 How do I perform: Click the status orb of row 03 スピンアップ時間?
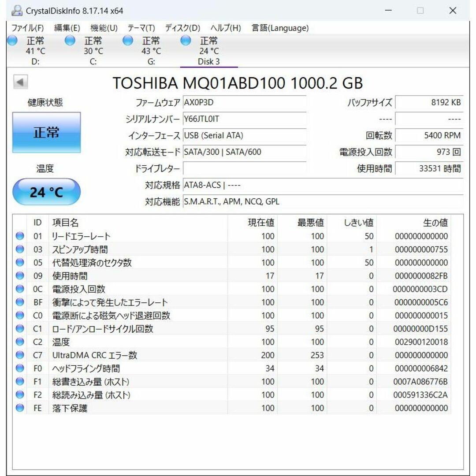20,249
